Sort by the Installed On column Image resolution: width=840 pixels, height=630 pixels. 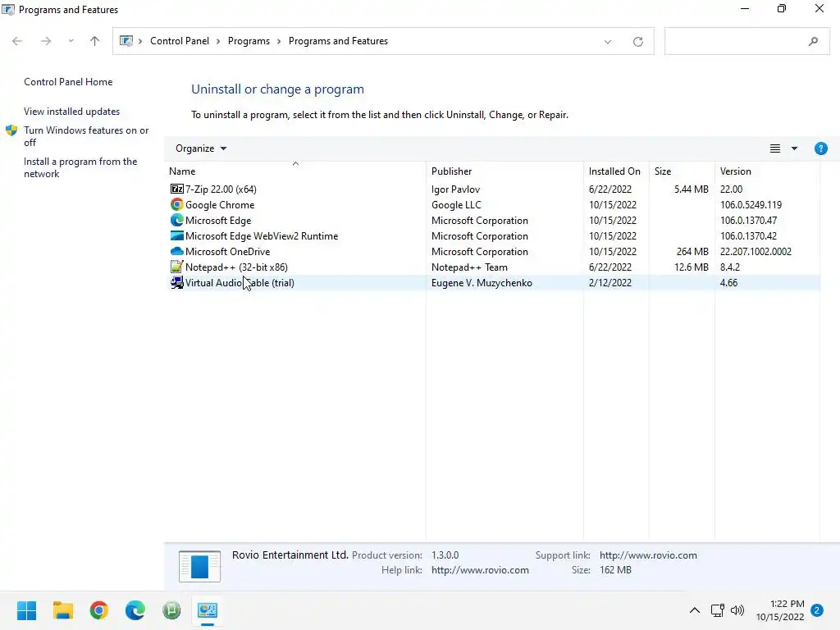click(616, 171)
